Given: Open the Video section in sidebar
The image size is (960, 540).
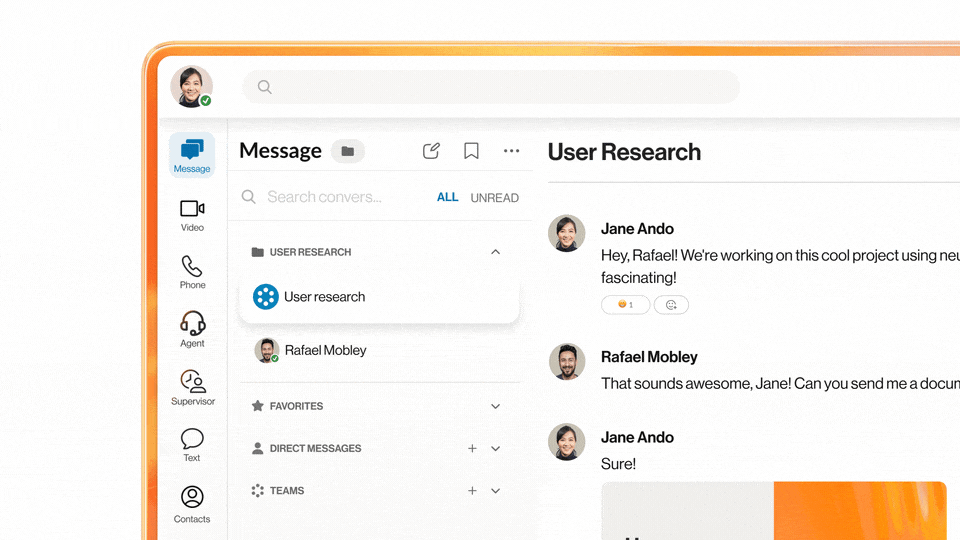Looking at the screenshot, I should click(x=192, y=214).
